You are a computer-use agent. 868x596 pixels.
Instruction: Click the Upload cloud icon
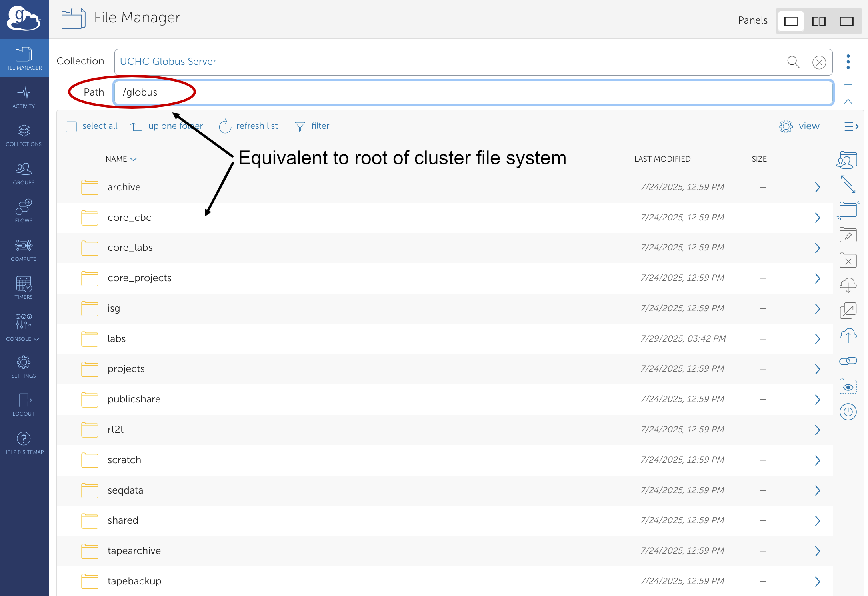[x=848, y=336]
